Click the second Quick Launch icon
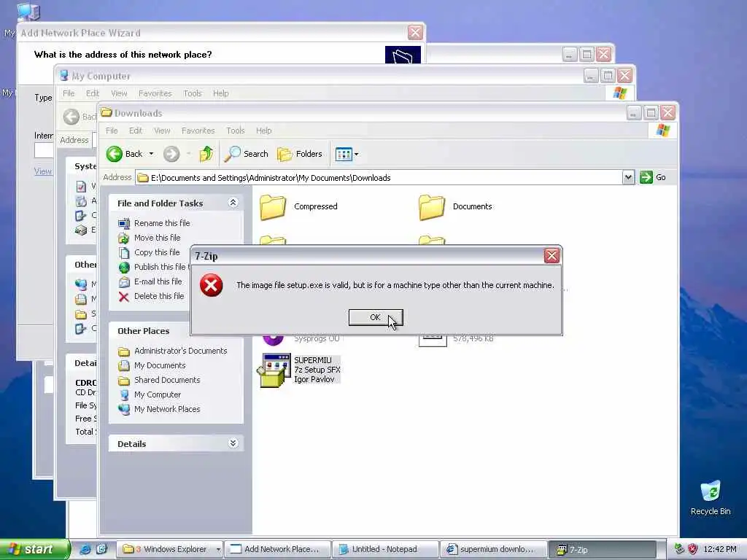 [x=101, y=549]
